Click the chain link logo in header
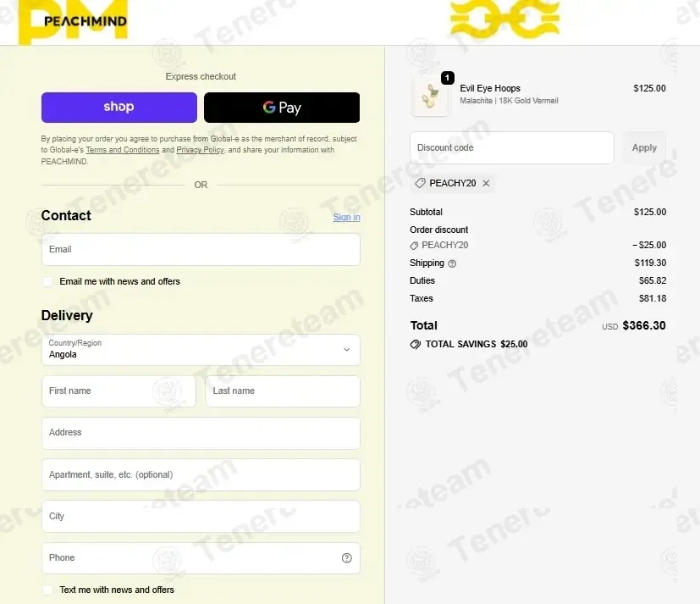The width and height of the screenshot is (700, 604). coord(504,19)
